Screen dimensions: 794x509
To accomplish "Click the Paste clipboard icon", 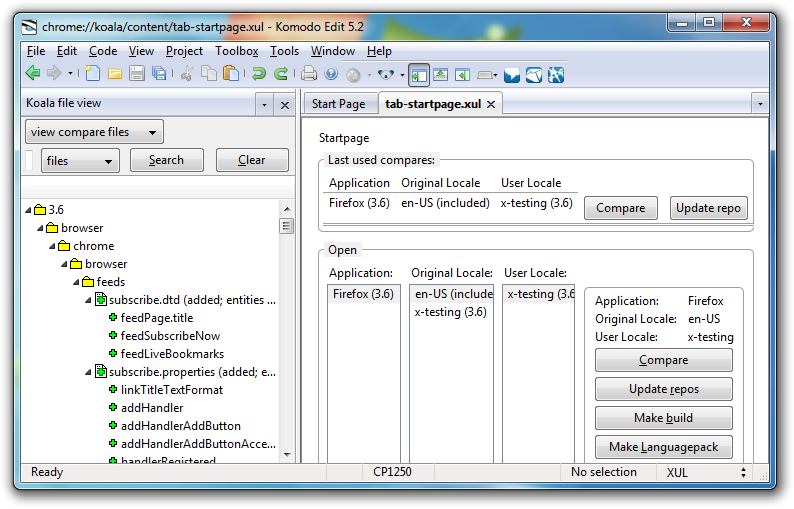I will pyautogui.click(x=231, y=74).
